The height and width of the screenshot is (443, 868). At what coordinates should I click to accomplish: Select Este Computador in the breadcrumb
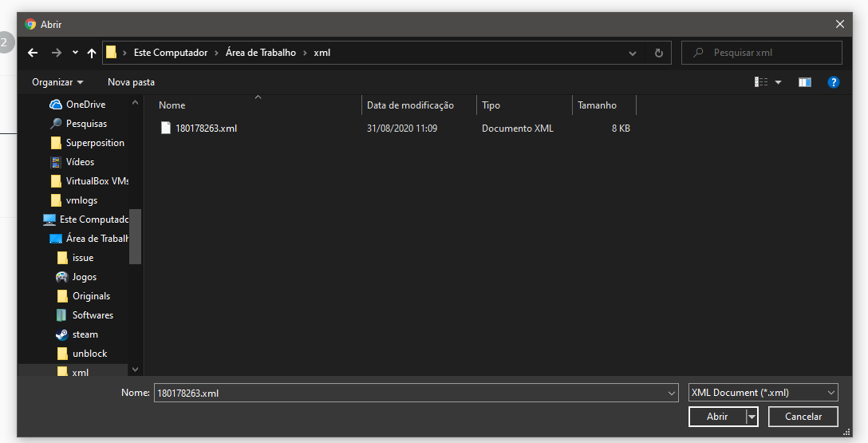171,53
